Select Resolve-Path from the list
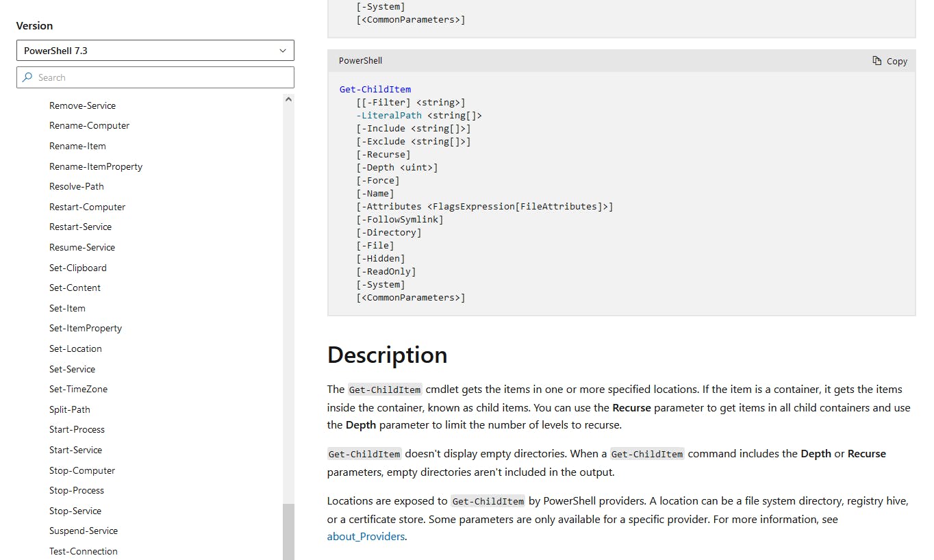This screenshot has height=560, width=934. pos(77,186)
